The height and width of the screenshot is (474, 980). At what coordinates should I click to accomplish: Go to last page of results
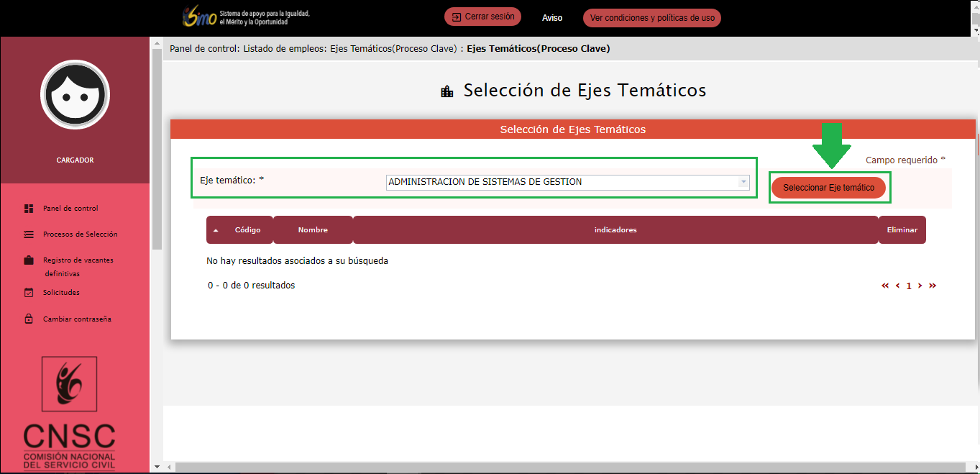tap(933, 286)
